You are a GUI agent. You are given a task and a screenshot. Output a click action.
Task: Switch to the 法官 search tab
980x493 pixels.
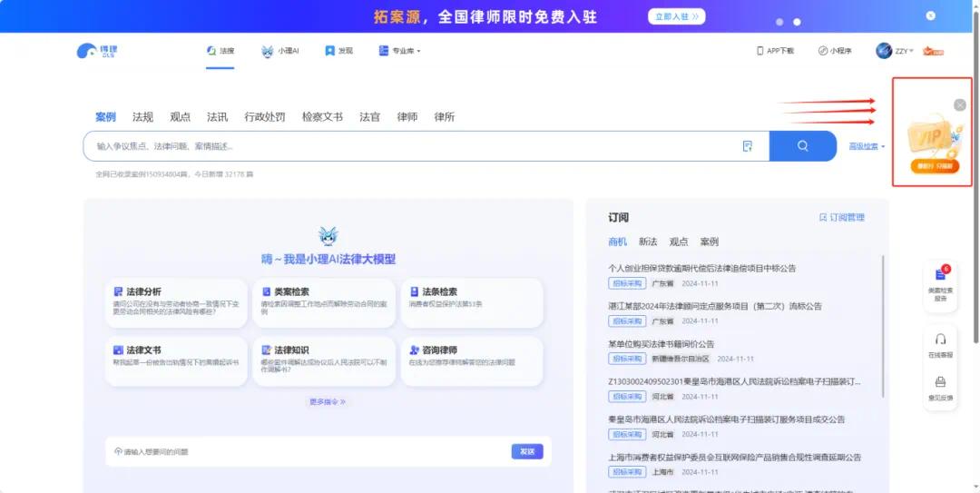pos(370,116)
